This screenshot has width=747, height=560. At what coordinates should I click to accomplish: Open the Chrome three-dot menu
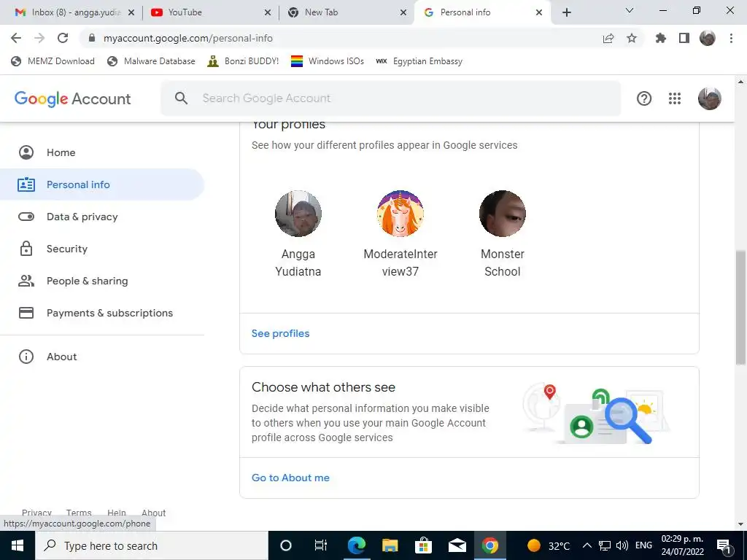point(731,38)
